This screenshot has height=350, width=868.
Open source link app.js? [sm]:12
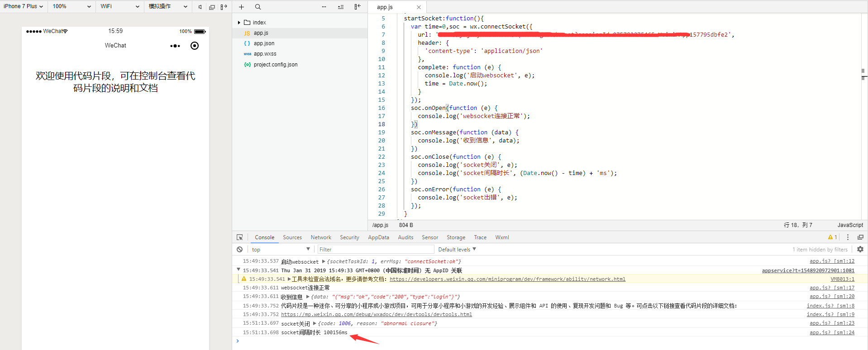point(832,261)
